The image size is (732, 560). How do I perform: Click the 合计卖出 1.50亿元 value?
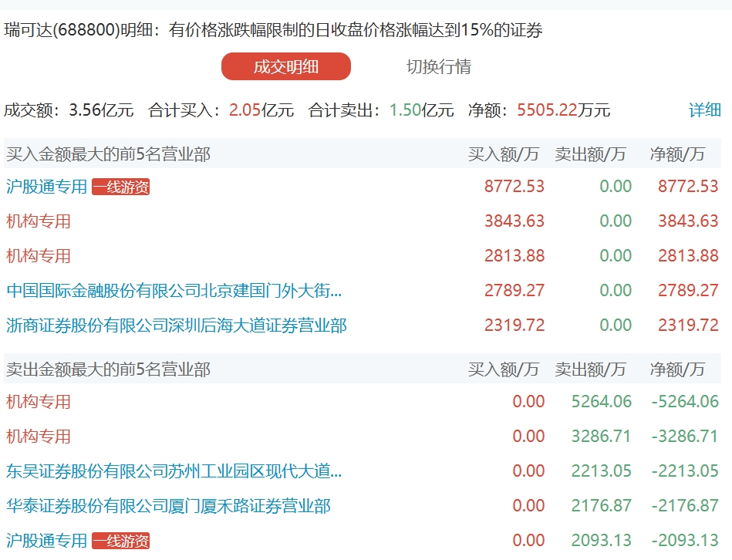pyautogui.click(x=422, y=110)
